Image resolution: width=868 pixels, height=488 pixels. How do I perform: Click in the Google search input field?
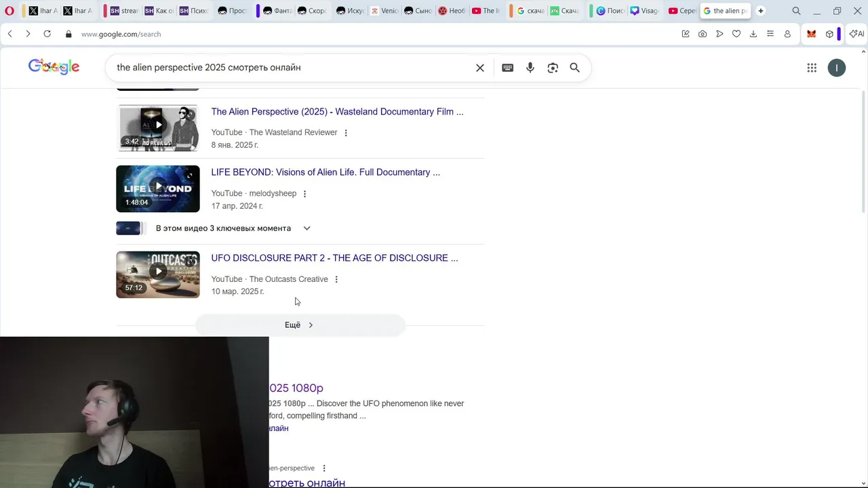[292, 68]
